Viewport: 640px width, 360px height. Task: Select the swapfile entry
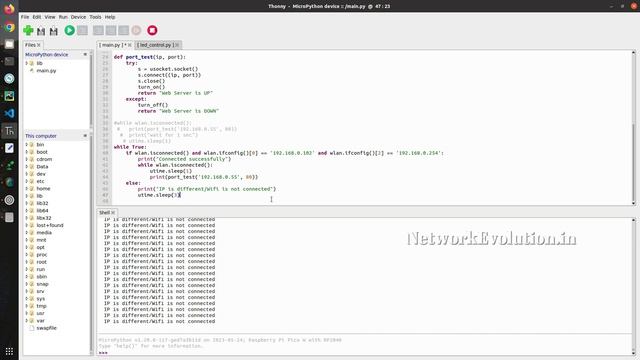click(46, 328)
